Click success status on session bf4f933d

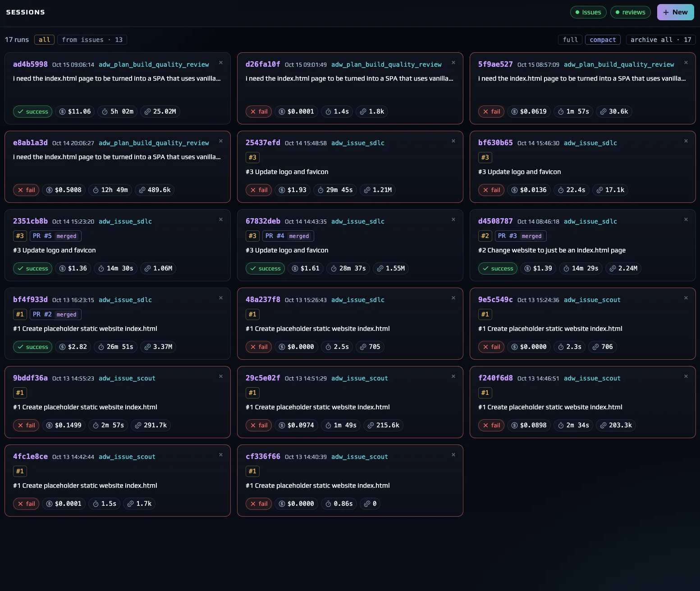pos(32,347)
